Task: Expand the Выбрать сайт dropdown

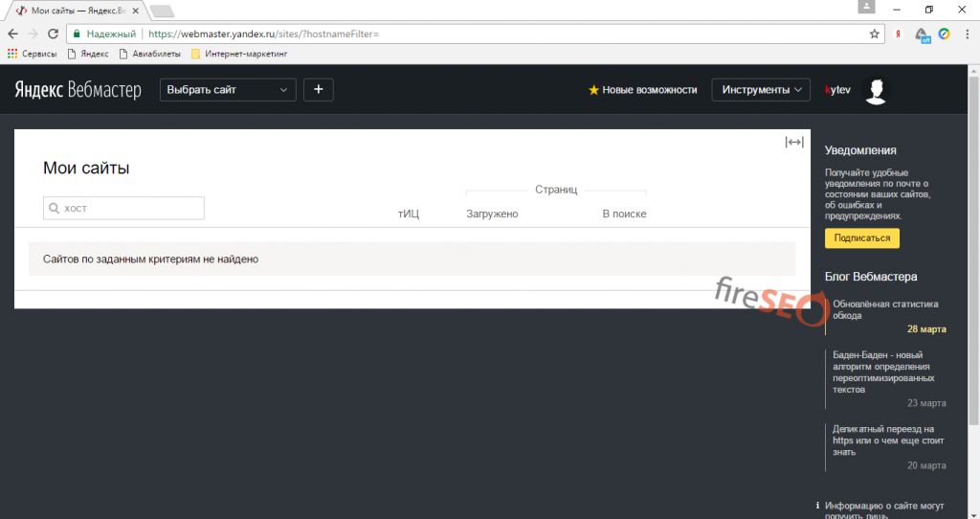Action: 228,90
